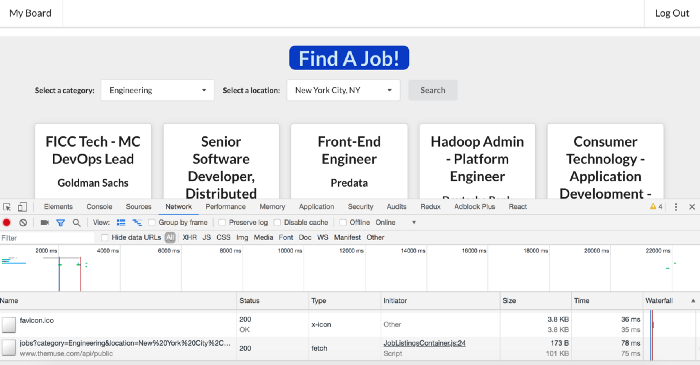Image resolution: width=700 pixels, height=365 pixels.
Task: Open JobListingsContainer.js:24 initiator link
Action: [x=424, y=343]
